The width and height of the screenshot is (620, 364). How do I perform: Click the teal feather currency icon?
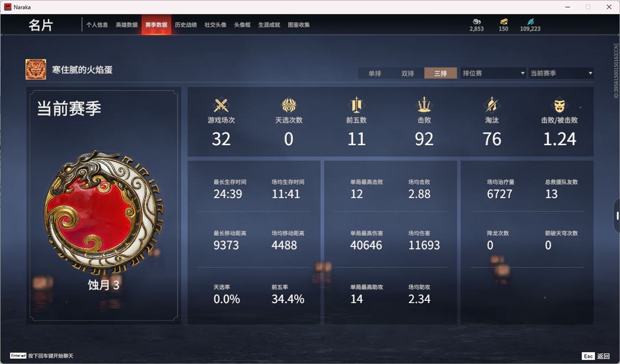[x=531, y=21]
